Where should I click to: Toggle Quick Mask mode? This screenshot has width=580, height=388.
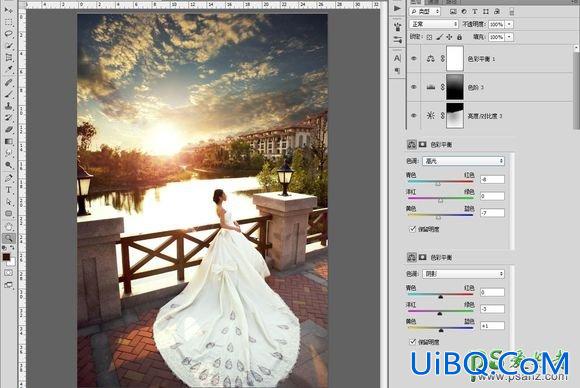click(8, 273)
